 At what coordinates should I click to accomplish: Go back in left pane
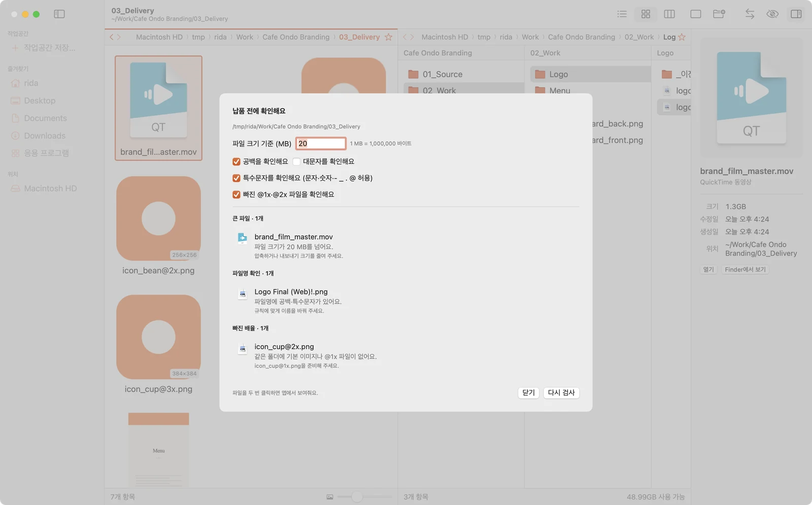(112, 37)
